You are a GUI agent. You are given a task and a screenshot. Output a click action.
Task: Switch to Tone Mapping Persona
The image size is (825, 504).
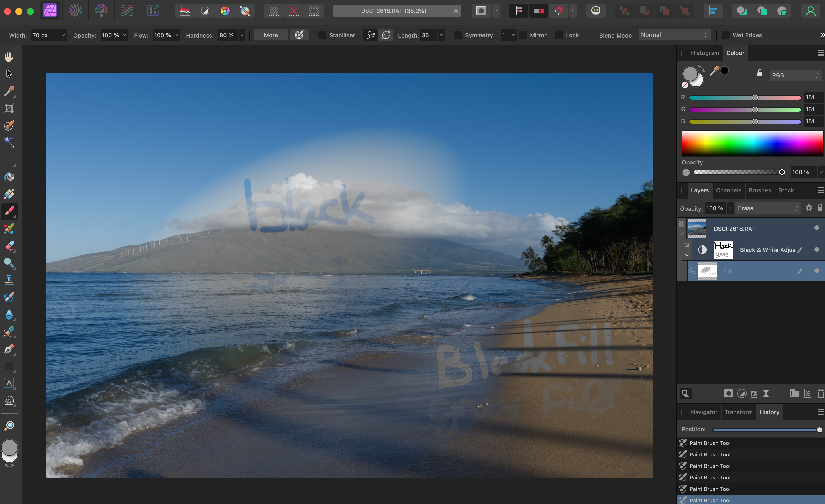(x=127, y=11)
